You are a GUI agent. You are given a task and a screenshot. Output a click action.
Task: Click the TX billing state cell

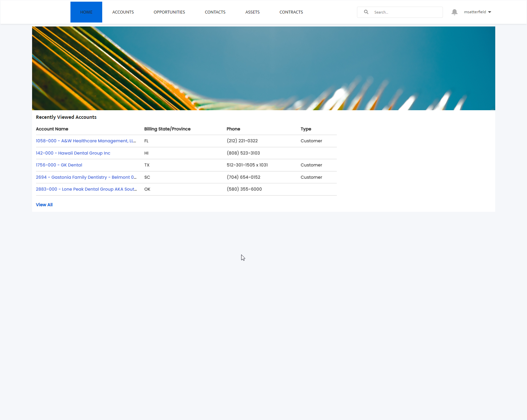pos(147,165)
